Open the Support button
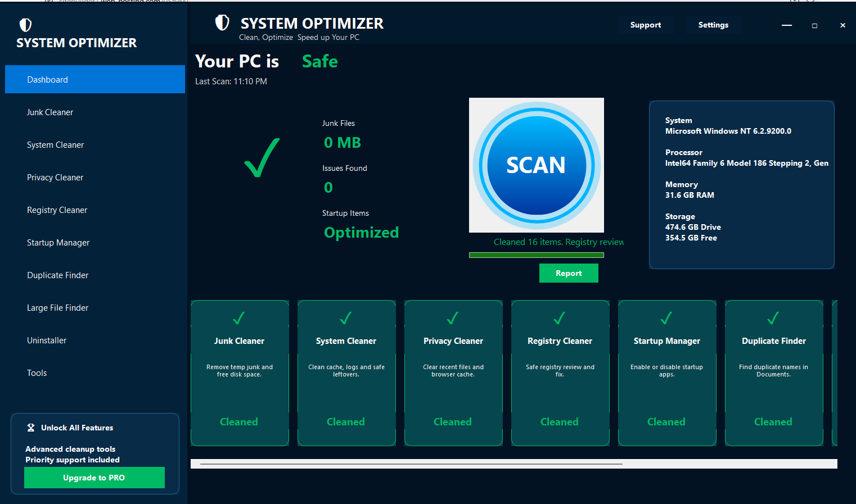 click(646, 25)
